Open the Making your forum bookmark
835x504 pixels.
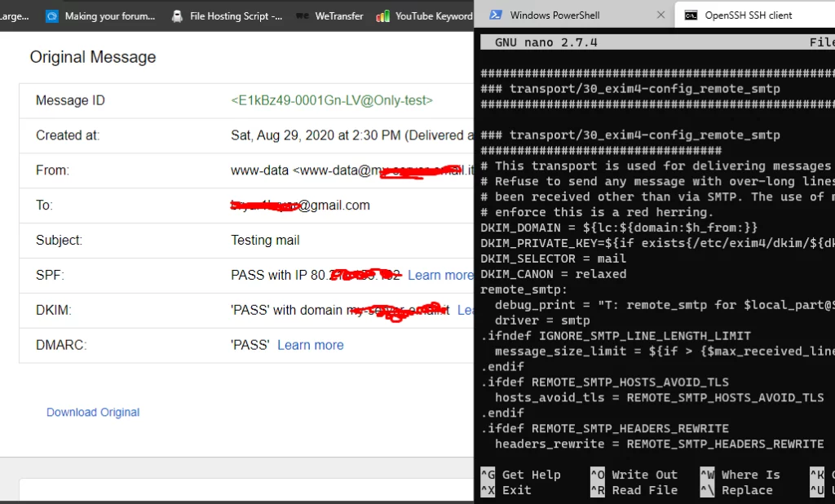pos(100,16)
